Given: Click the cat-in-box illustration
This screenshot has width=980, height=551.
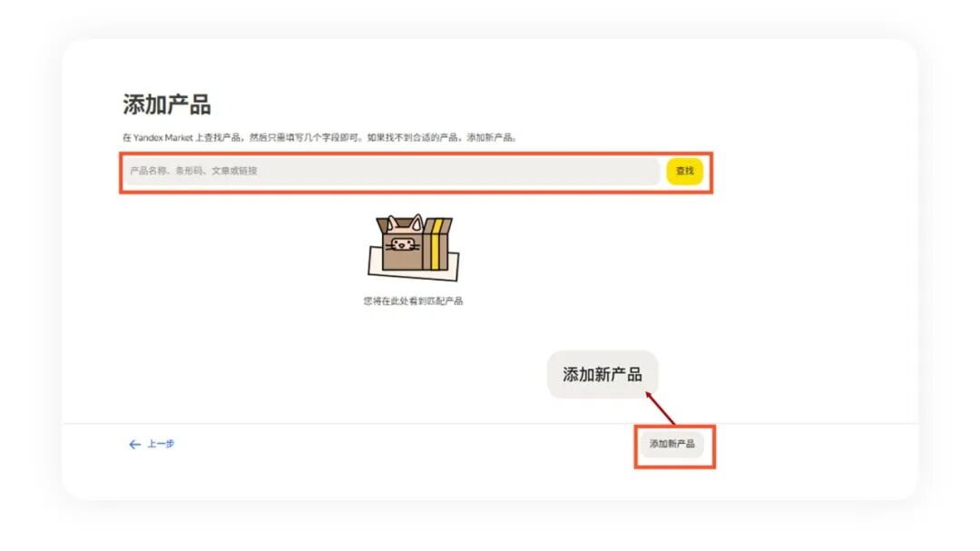Looking at the screenshot, I should point(413,248).
